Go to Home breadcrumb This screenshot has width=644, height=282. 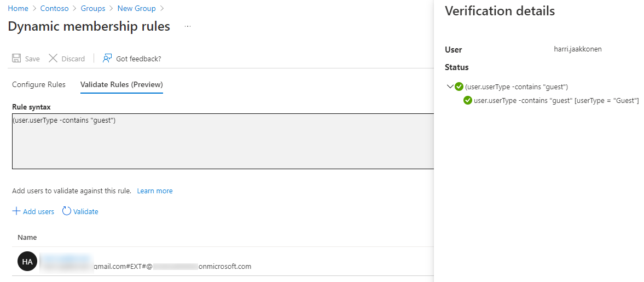click(18, 8)
